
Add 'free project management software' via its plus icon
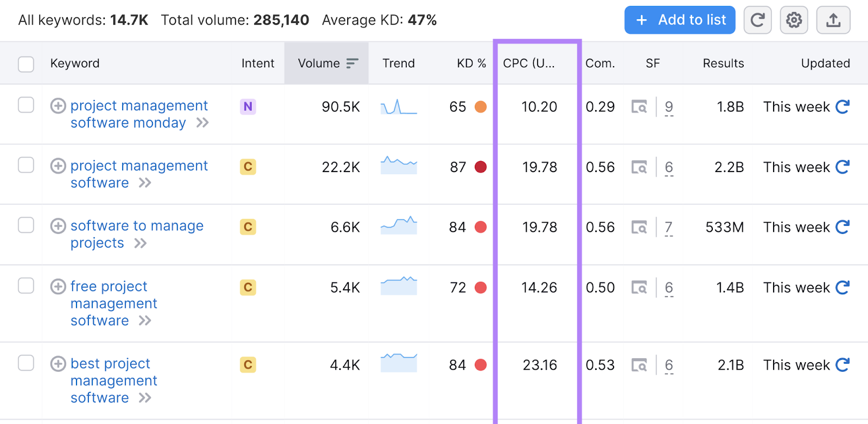click(58, 286)
